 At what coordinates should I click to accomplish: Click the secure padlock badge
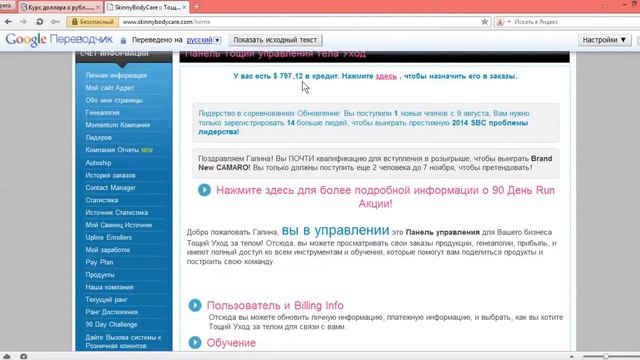pyautogui.click(x=92, y=22)
